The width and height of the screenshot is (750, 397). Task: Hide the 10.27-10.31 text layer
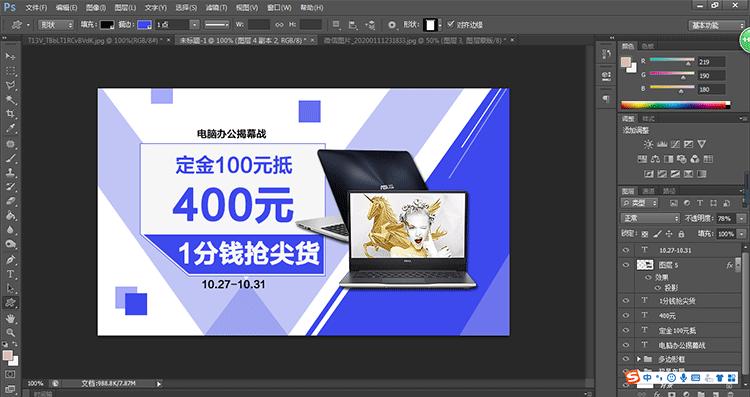click(x=626, y=250)
